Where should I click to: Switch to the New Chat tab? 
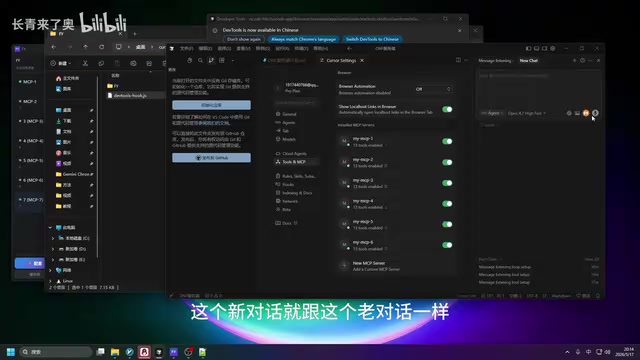click(x=529, y=60)
